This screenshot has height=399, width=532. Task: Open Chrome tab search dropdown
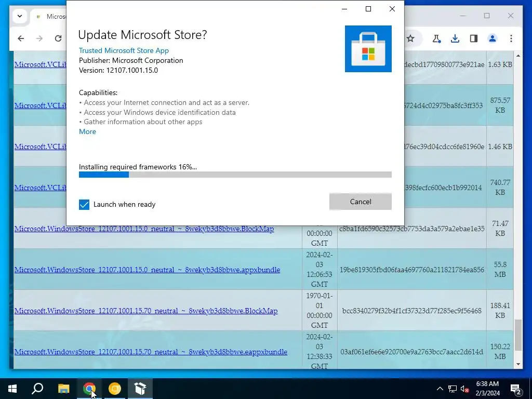[x=20, y=16]
